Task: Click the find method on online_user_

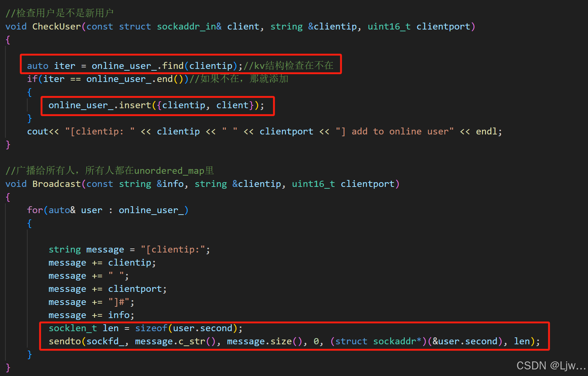Action: tap(173, 66)
